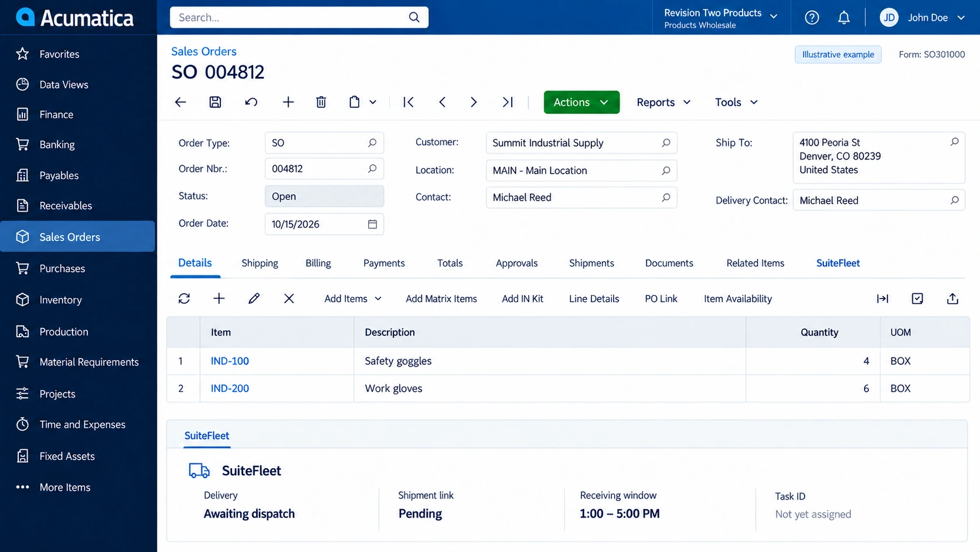The width and height of the screenshot is (980, 552).
Task: Open Inventory in the sidebar
Action: [77, 300]
